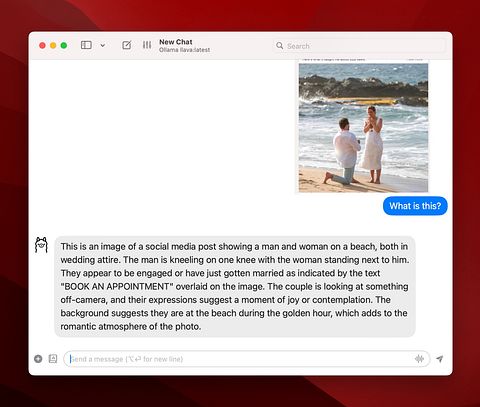
Task: Minimize the window with yellow button
Action: tap(53, 45)
